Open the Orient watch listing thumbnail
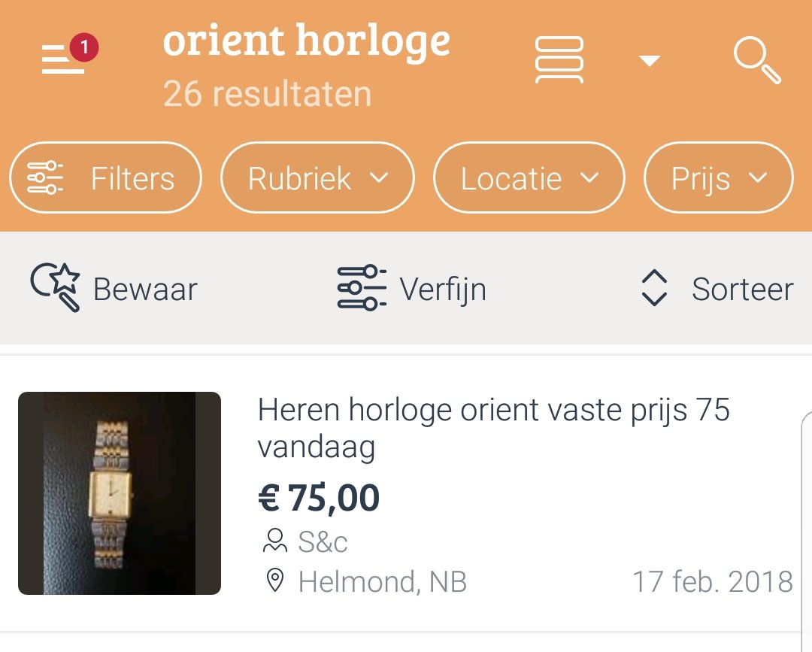 click(x=120, y=493)
